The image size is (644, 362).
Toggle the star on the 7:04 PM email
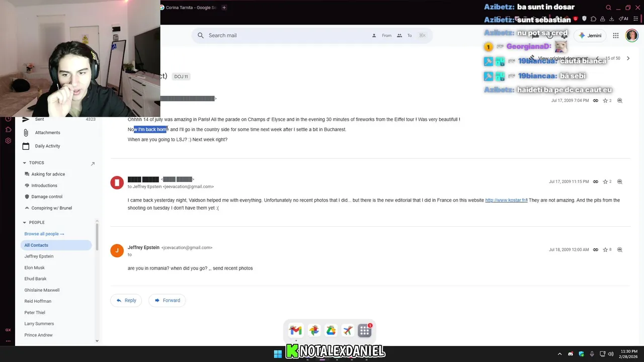(605, 101)
